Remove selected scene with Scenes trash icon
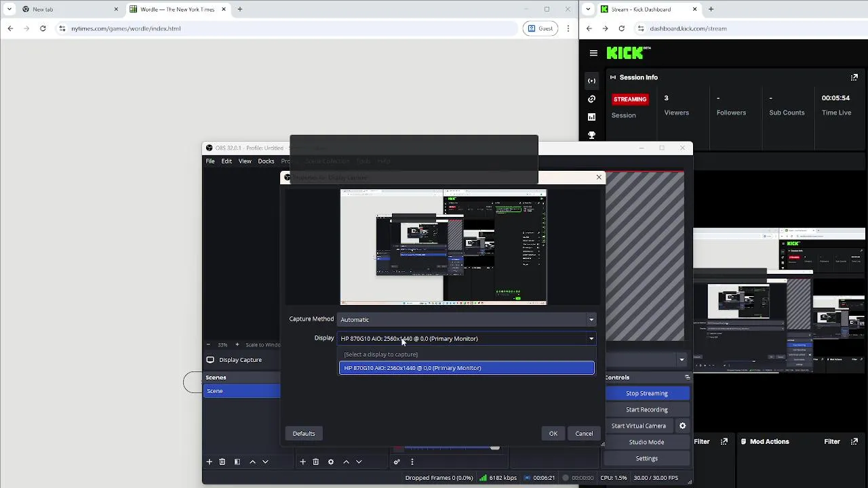The width and height of the screenshot is (868, 488). coord(222,462)
